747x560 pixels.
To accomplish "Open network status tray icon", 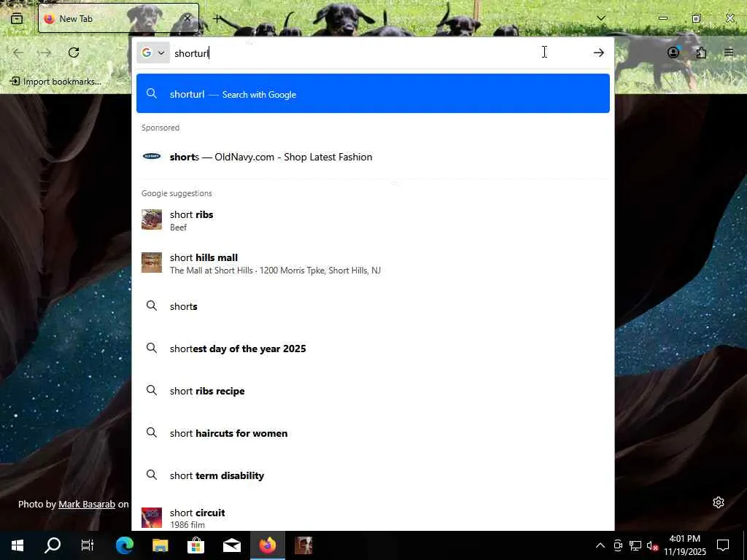I will point(635,545).
